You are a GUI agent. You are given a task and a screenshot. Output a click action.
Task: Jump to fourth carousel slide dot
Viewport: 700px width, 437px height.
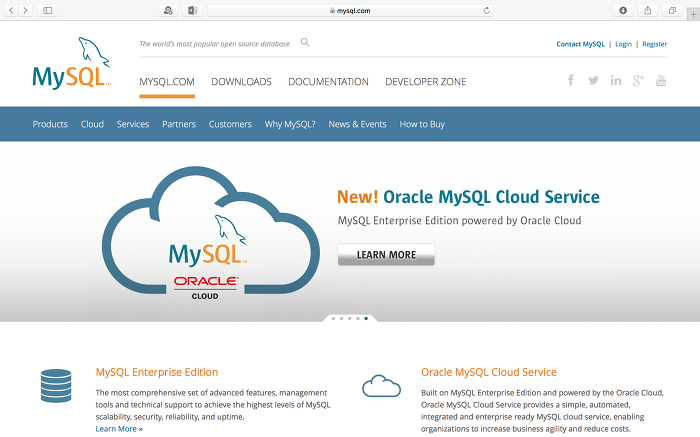358,318
